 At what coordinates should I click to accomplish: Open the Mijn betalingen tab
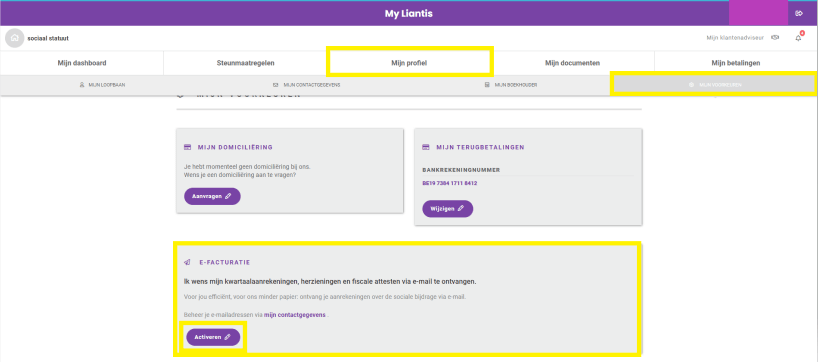[x=736, y=63]
